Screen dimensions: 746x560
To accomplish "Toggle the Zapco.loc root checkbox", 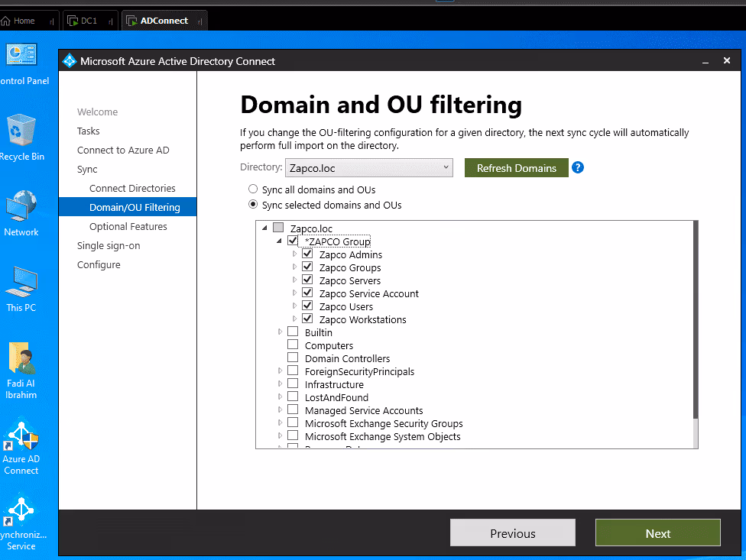I will (278, 228).
